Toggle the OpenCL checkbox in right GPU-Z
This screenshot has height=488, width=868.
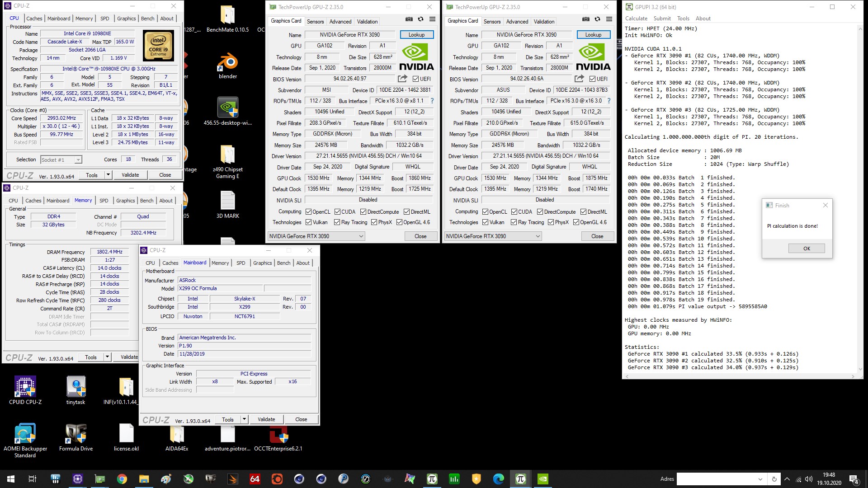click(485, 212)
